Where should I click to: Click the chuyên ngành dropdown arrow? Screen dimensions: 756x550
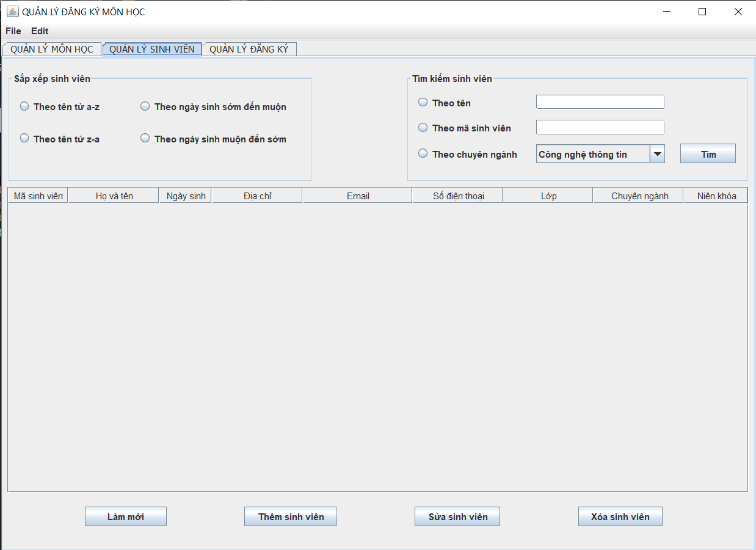click(x=658, y=154)
